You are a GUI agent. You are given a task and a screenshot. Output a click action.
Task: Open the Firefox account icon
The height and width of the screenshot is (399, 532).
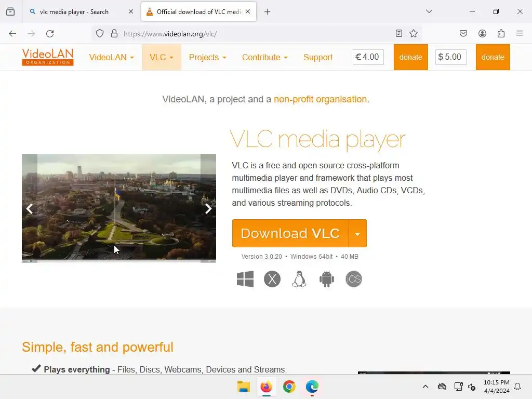(x=482, y=33)
